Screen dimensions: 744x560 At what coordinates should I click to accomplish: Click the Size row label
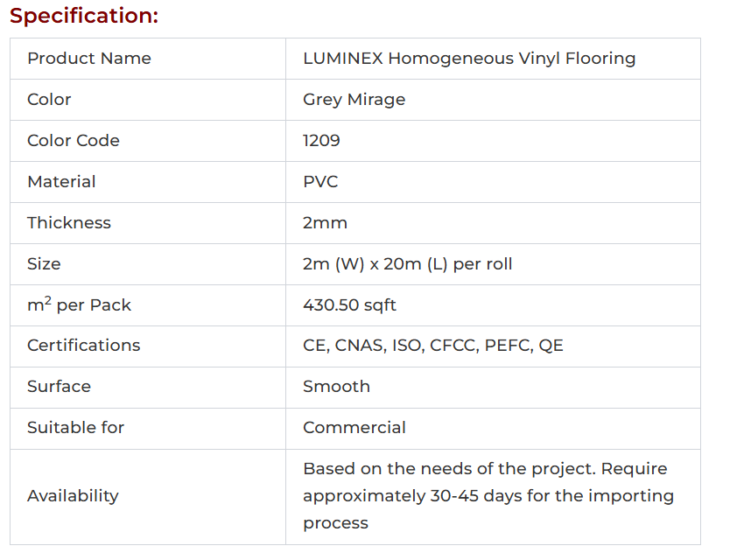(44, 264)
